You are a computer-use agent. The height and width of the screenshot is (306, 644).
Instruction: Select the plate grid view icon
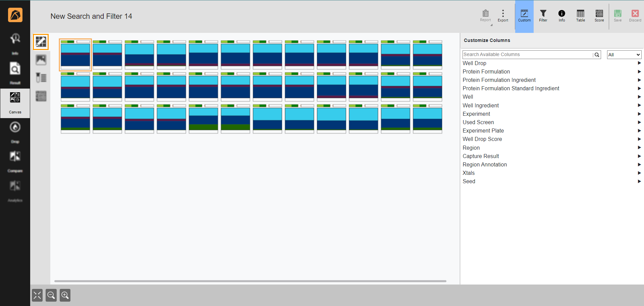click(x=41, y=96)
